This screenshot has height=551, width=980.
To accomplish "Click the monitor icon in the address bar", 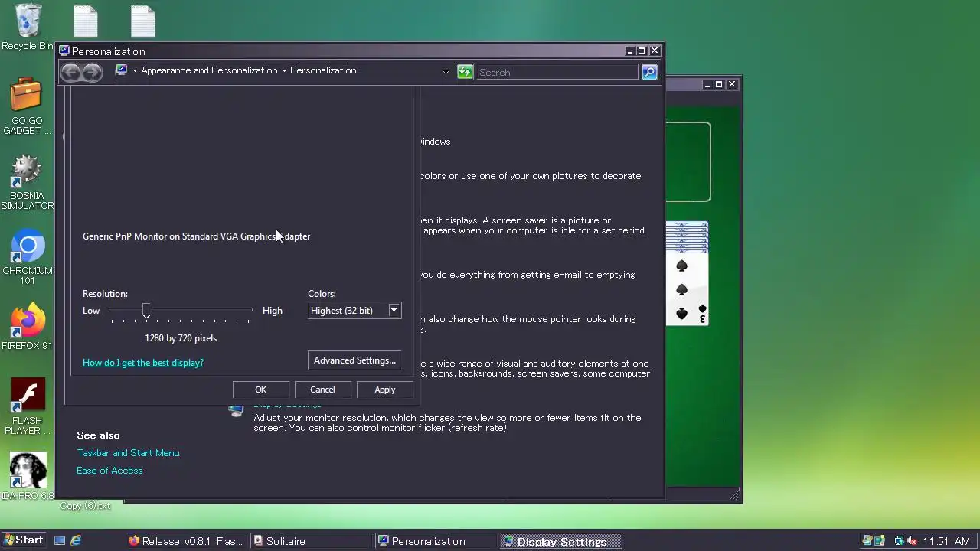I will point(121,70).
